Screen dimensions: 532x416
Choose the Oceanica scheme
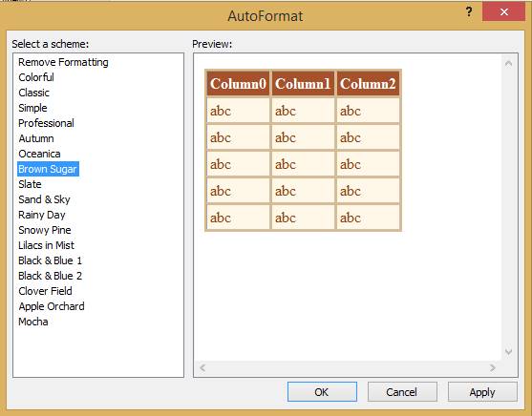(39, 154)
